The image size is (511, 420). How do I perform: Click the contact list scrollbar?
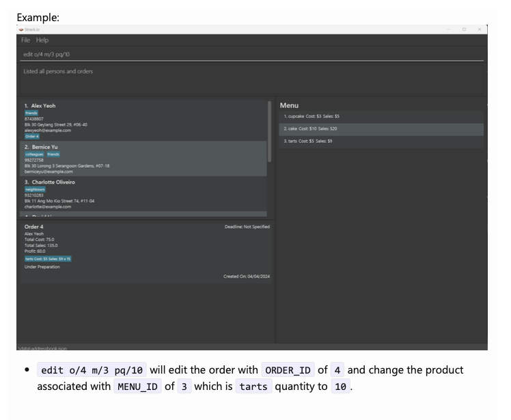(269, 131)
